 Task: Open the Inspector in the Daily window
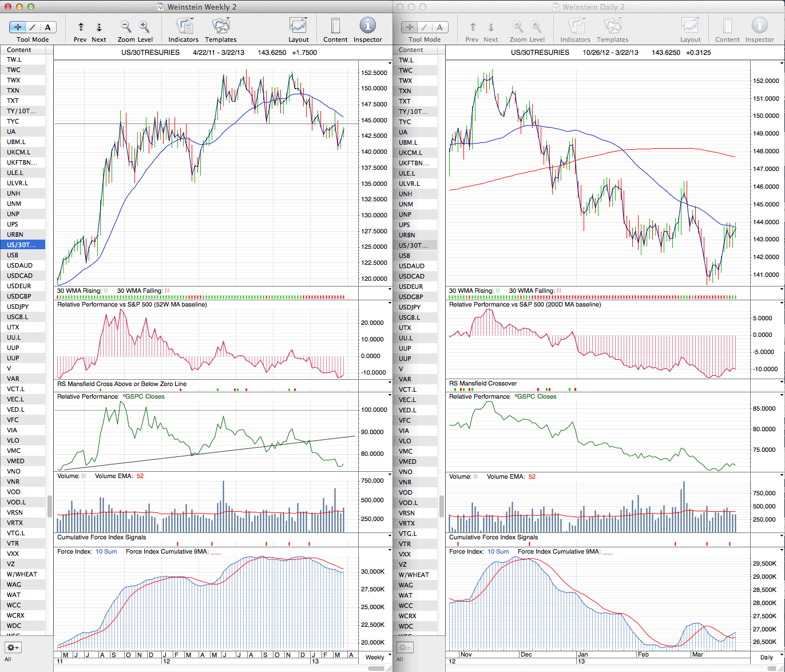point(759,26)
